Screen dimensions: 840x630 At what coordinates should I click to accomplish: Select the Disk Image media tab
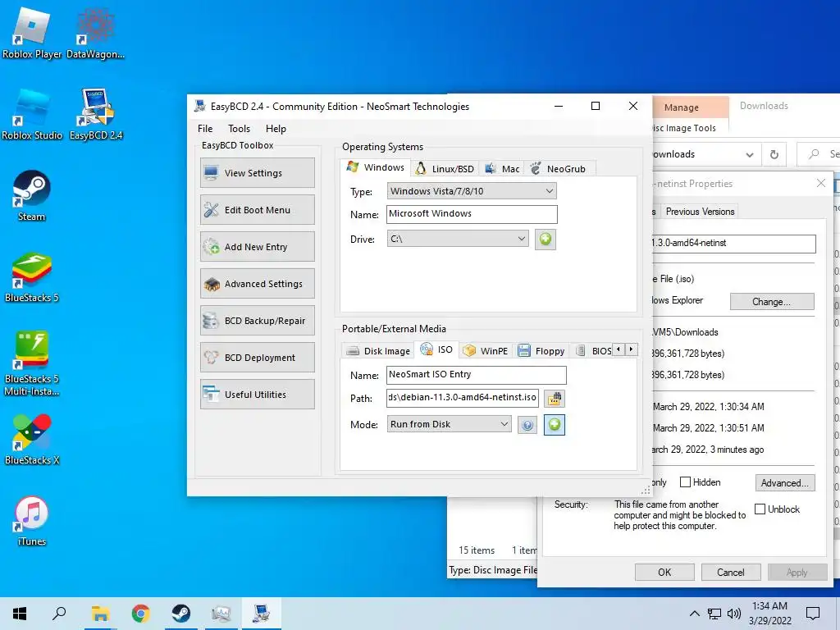378,351
